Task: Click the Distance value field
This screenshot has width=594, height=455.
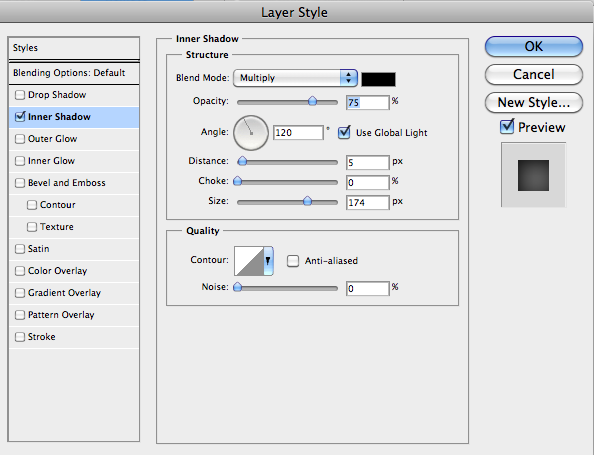Action: (x=367, y=163)
